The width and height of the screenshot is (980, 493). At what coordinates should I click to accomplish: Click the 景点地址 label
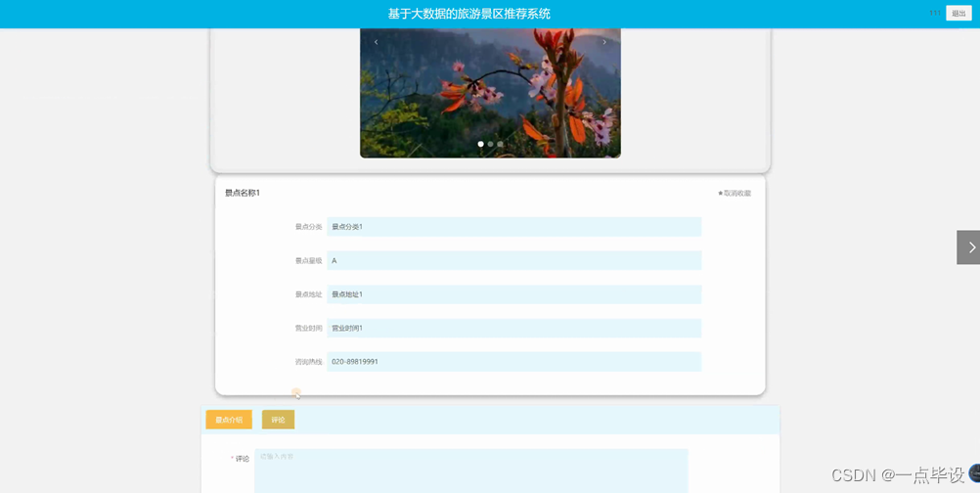[x=309, y=294]
